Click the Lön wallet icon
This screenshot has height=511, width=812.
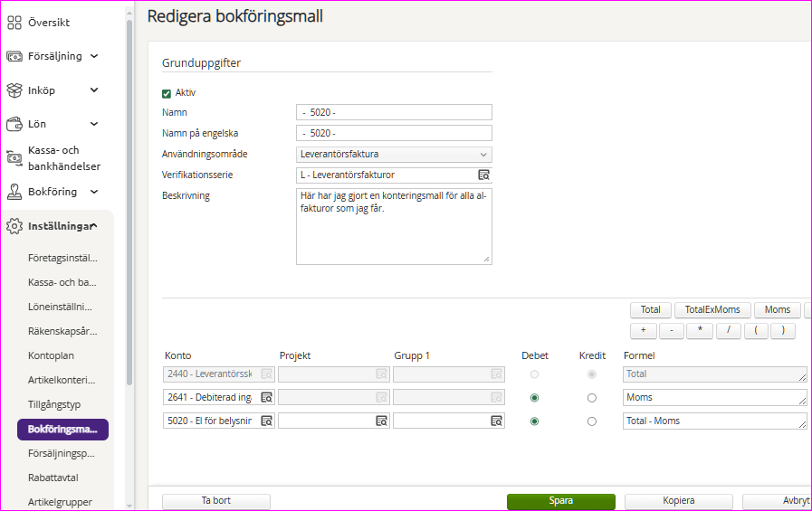14,124
